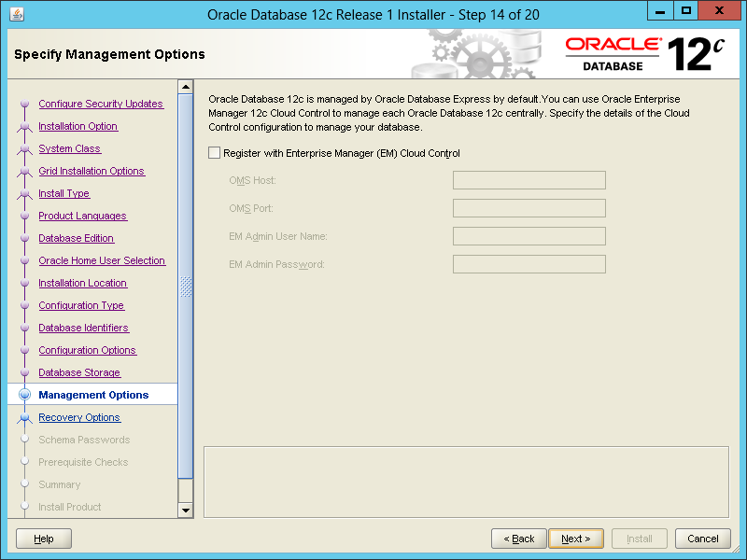Image resolution: width=747 pixels, height=560 pixels.
Task: Click the Recovery Options step node icon
Action: tap(25, 417)
